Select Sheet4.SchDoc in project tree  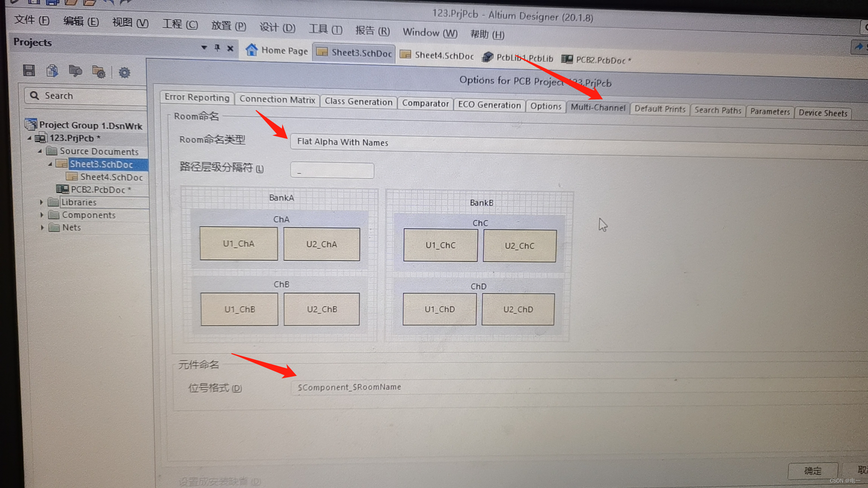pos(111,177)
